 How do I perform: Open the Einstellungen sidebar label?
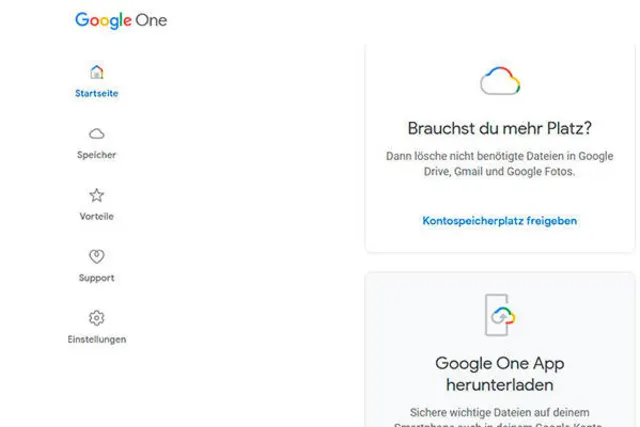click(x=97, y=340)
